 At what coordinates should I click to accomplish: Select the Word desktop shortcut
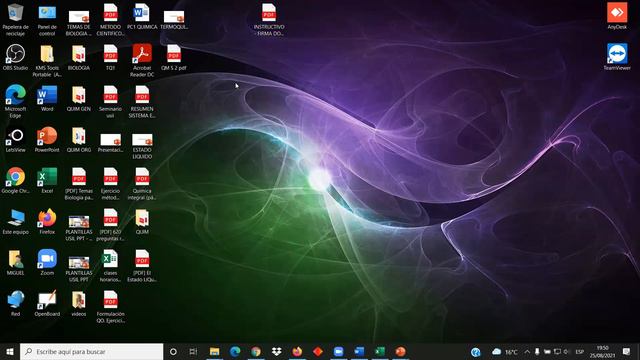pyautogui.click(x=47, y=98)
